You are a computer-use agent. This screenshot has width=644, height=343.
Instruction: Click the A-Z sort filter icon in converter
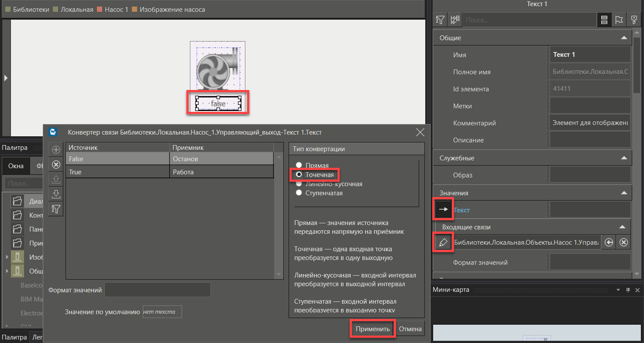point(56,209)
